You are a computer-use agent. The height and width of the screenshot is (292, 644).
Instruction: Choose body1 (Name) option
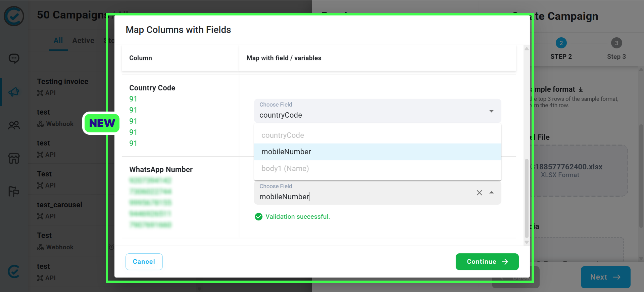click(x=378, y=168)
